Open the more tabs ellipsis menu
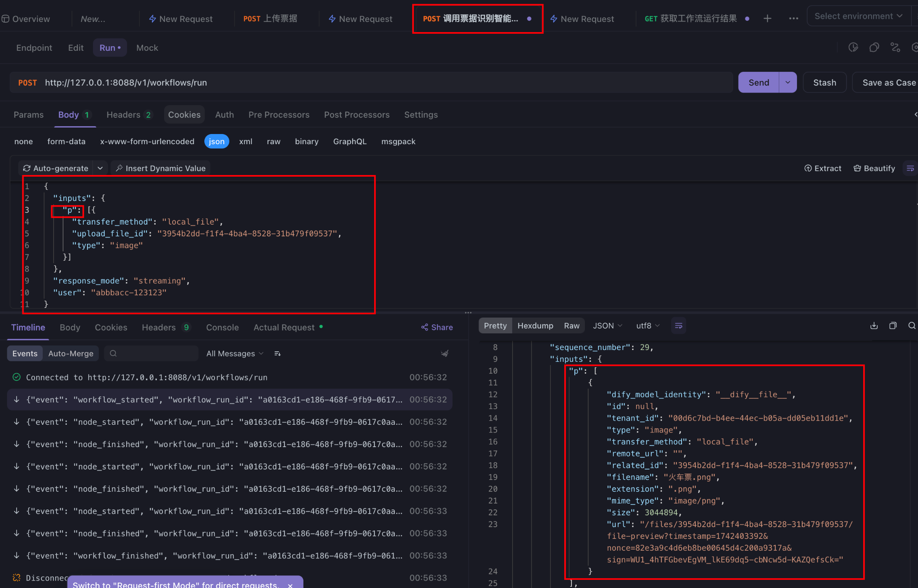This screenshot has width=918, height=588. pyautogui.click(x=793, y=19)
